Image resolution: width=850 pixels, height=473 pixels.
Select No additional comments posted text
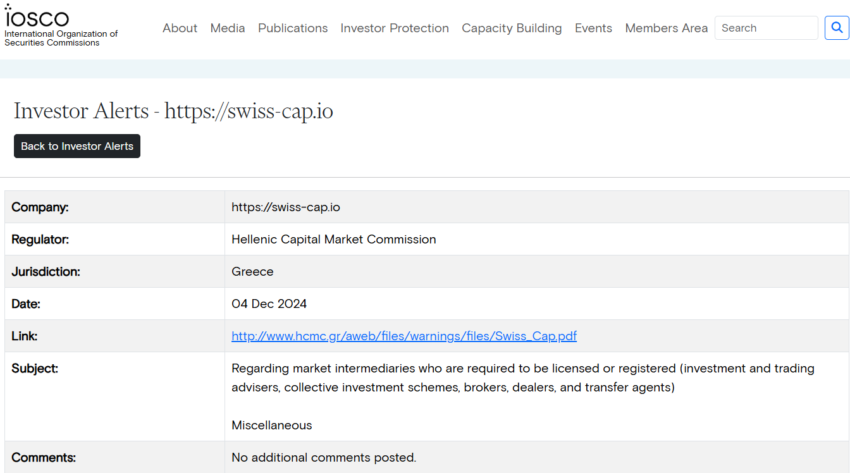[x=324, y=458]
